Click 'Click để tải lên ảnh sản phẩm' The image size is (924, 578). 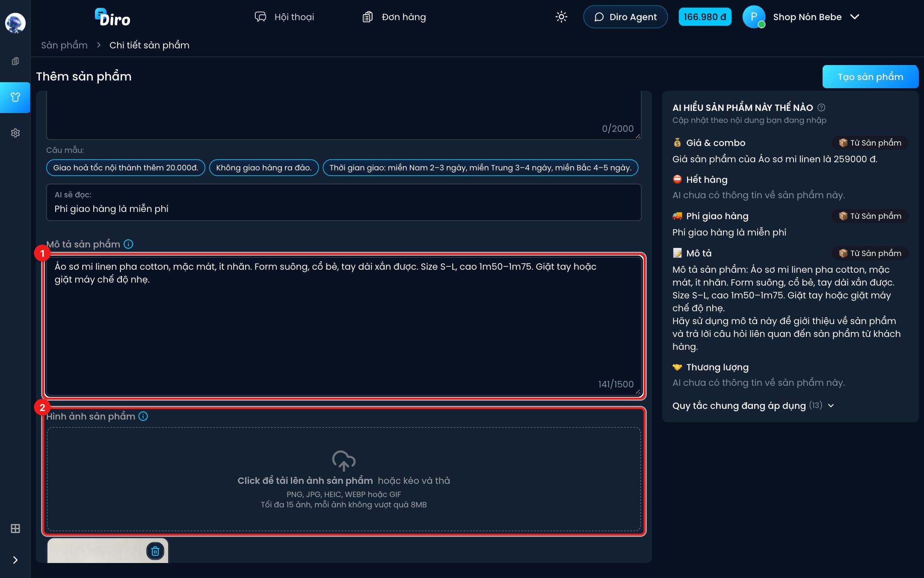point(305,480)
